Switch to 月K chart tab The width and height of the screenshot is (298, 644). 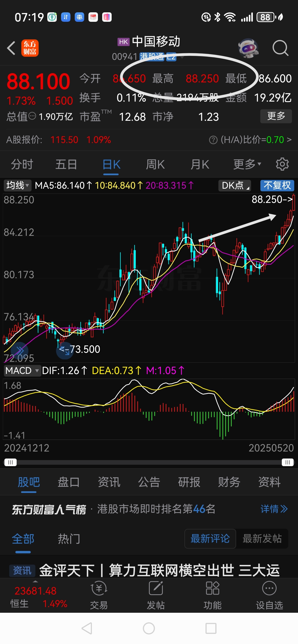click(200, 165)
